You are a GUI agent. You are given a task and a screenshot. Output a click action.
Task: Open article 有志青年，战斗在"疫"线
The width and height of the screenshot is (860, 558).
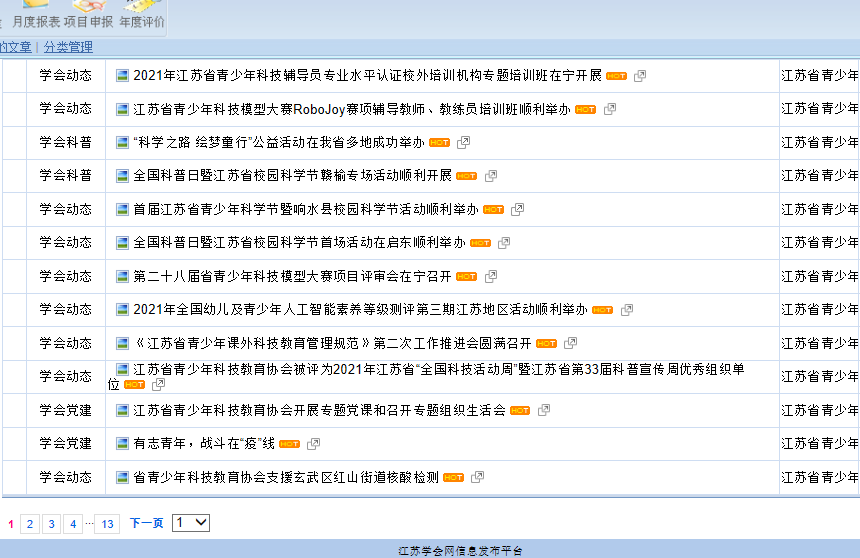[204, 443]
